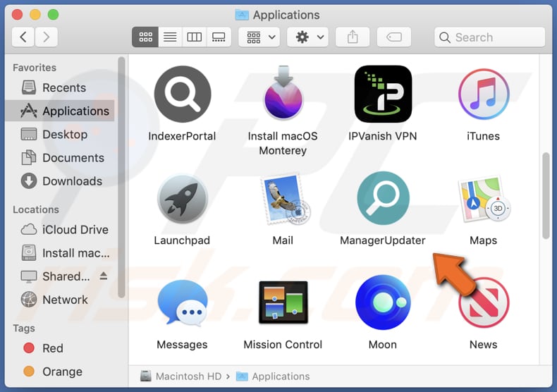Click the 'IPVanish VPN' label text

383,136
